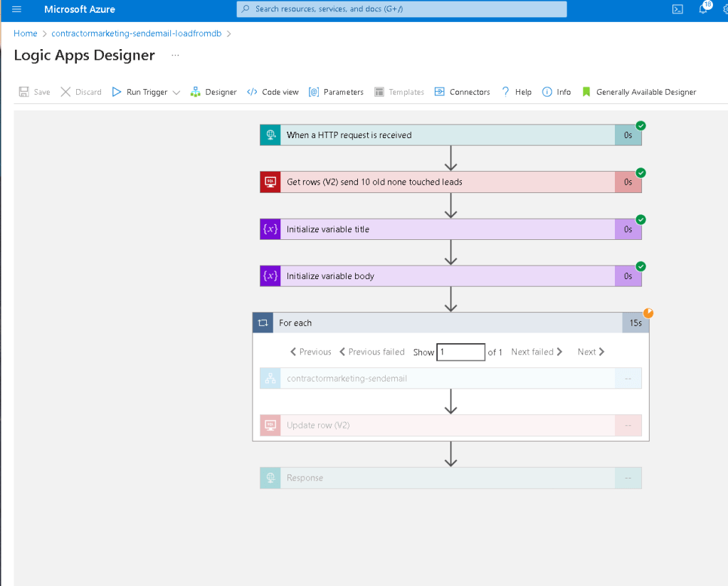Click the For each loop icon
Viewport: 728px width, 586px height.
pos(263,323)
